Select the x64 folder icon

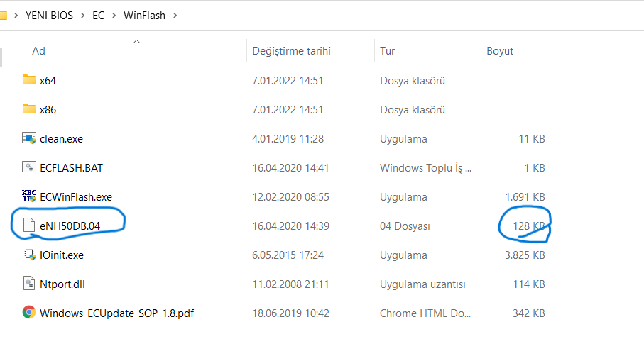pos(28,79)
